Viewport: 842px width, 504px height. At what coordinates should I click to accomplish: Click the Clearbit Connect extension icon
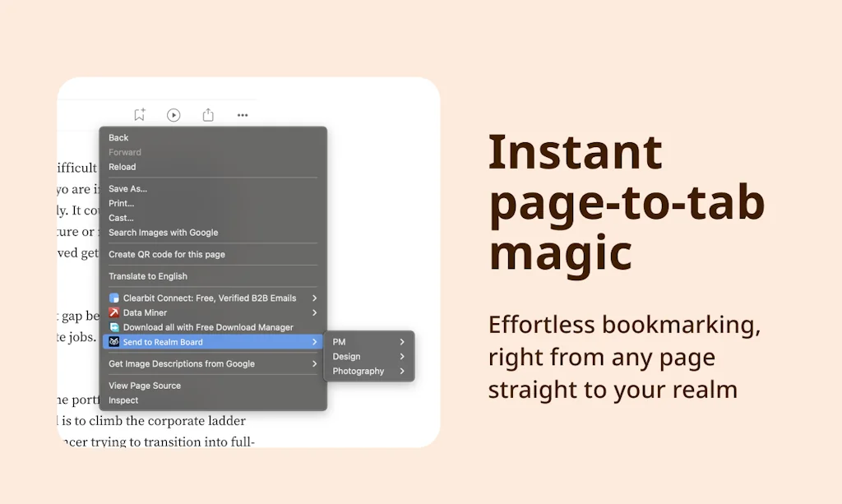coord(114,298)
